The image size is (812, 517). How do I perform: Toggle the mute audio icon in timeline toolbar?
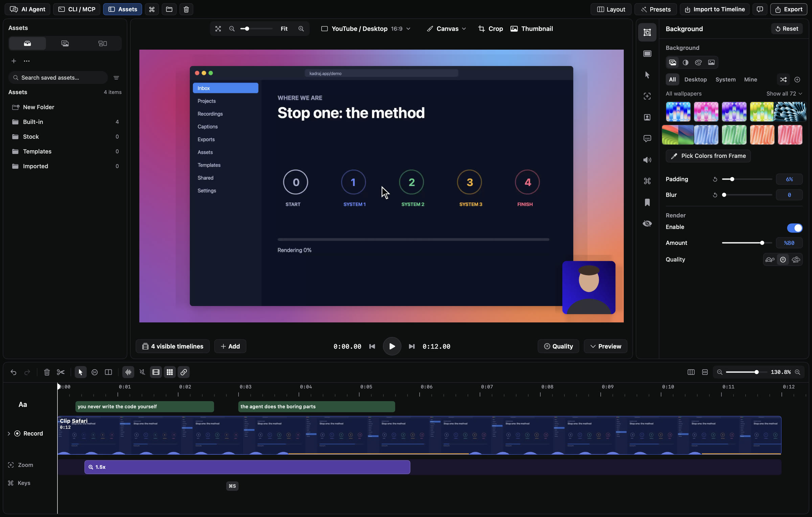click(142, 372)
